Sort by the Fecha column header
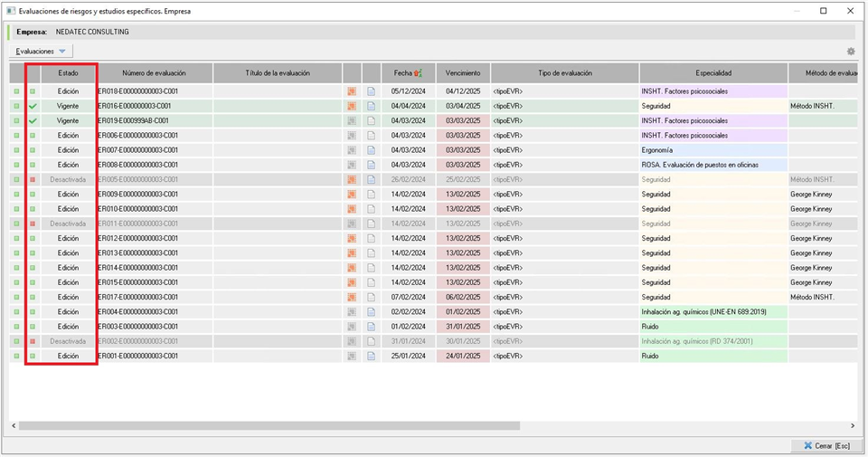 coord(409,73)
